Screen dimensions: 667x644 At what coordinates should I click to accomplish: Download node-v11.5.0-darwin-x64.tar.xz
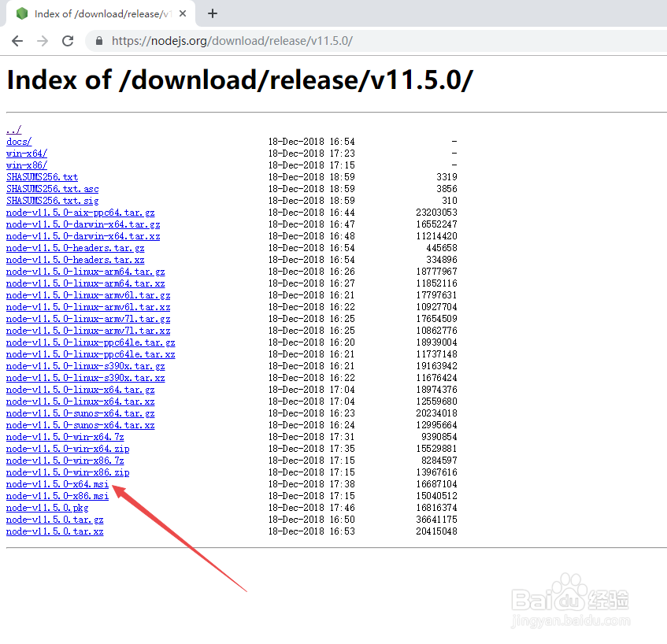[x=83, y=236]
